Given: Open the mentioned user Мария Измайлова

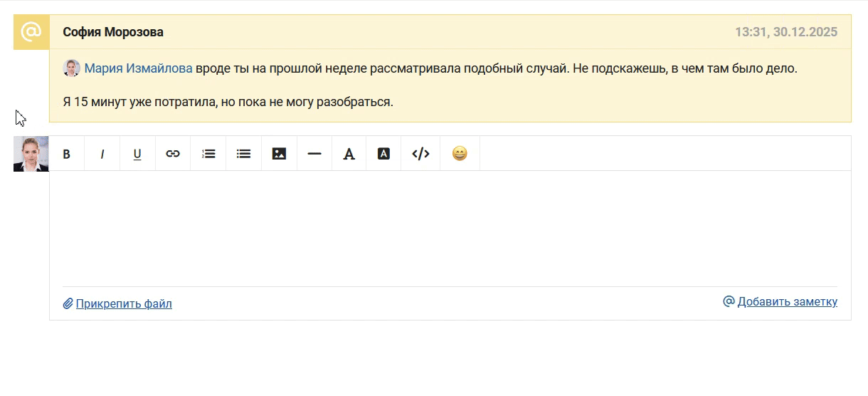Looking at the screenshot, I should pos(138,69).
